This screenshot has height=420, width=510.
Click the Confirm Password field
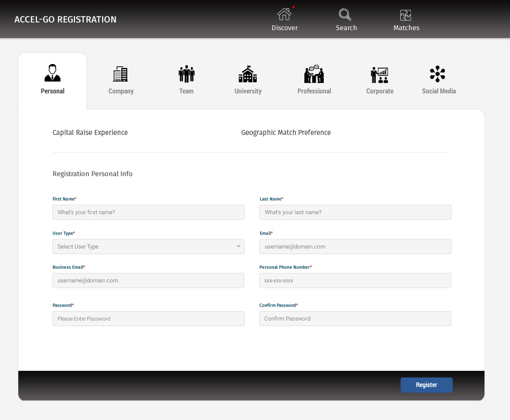coord(355,319)
